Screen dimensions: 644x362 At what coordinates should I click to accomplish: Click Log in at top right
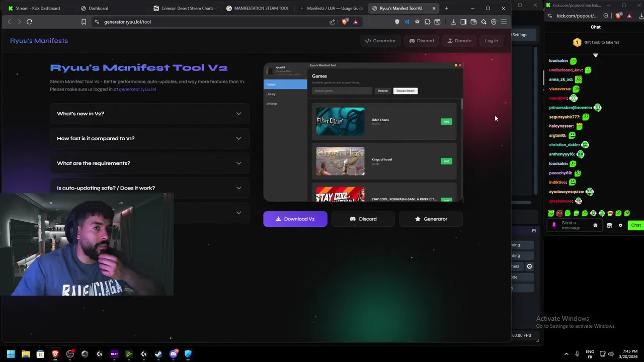coord(491,41)
